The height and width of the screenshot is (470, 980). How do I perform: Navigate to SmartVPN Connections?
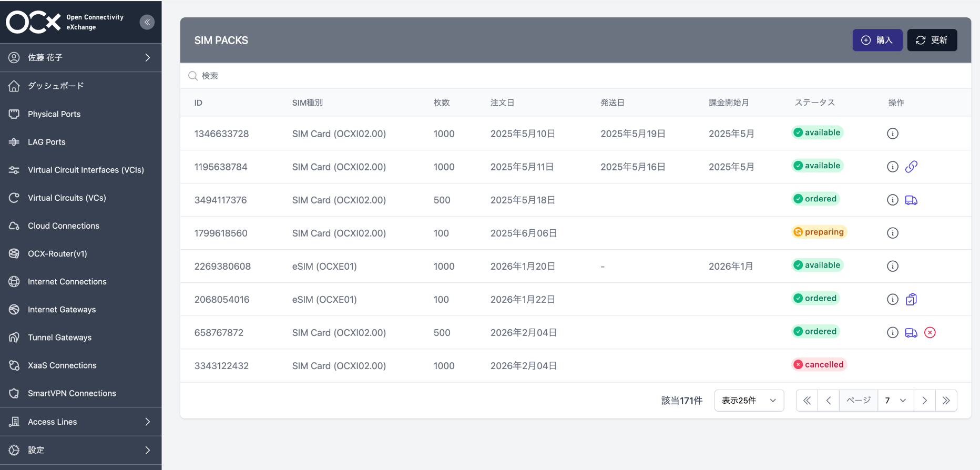(x=72, y=393)
